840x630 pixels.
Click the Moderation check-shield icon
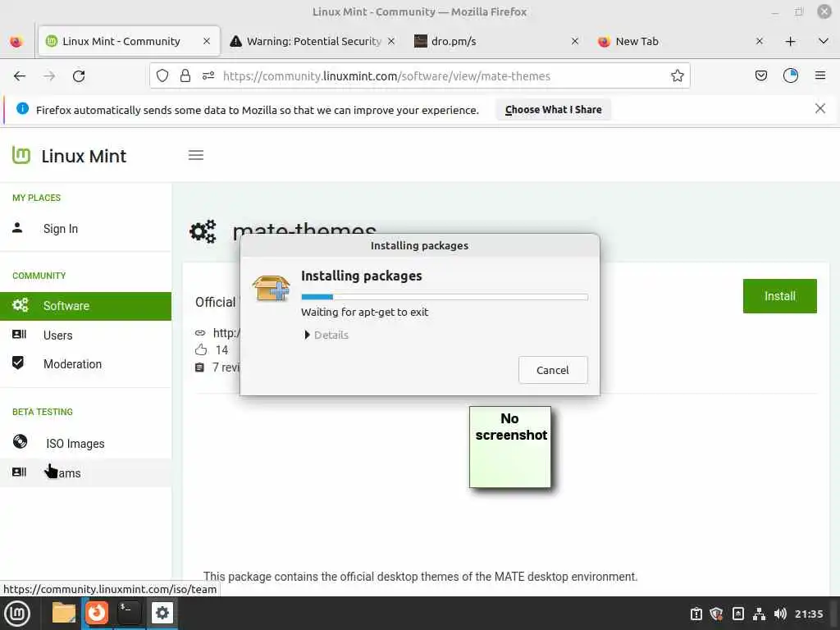point(18,363)
